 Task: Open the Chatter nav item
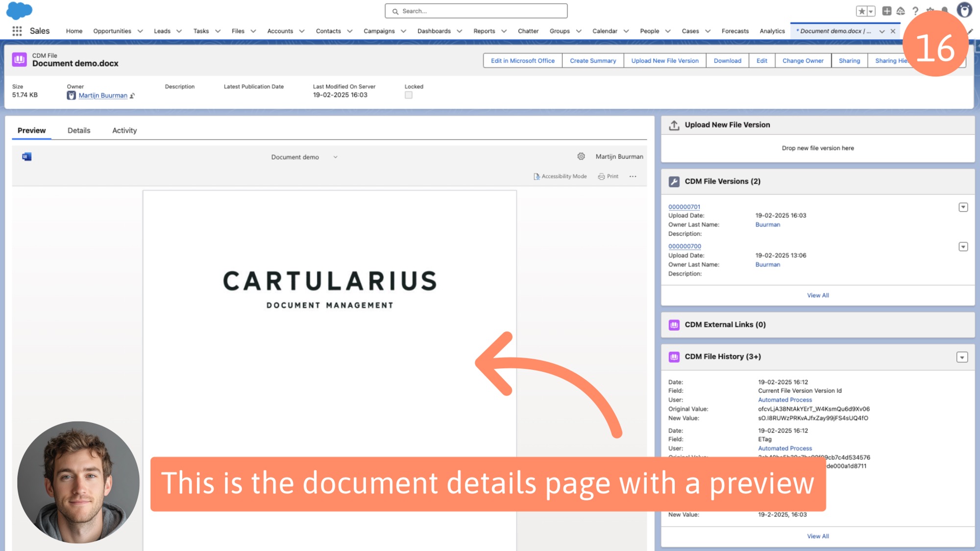coord(528,31)
